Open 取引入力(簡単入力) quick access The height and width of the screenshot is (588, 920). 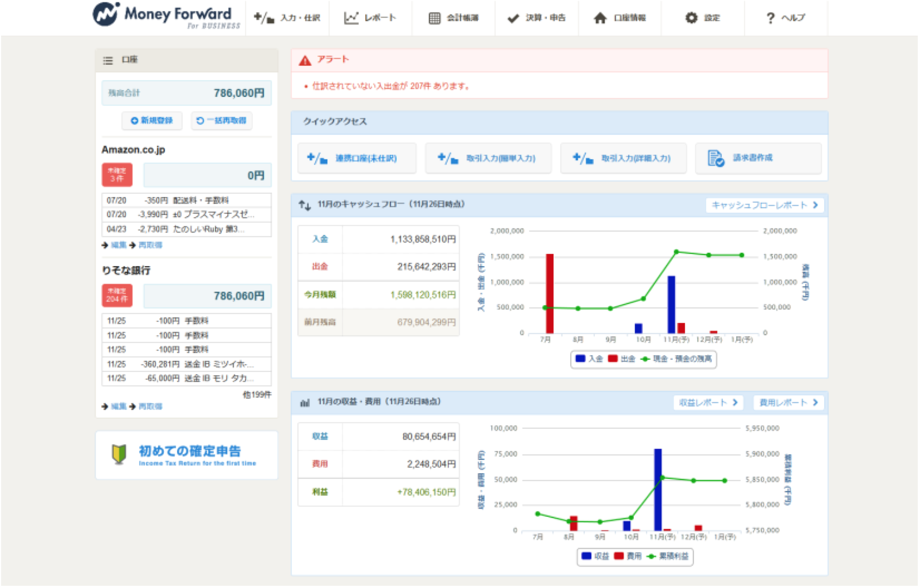(x=488, y=158)
